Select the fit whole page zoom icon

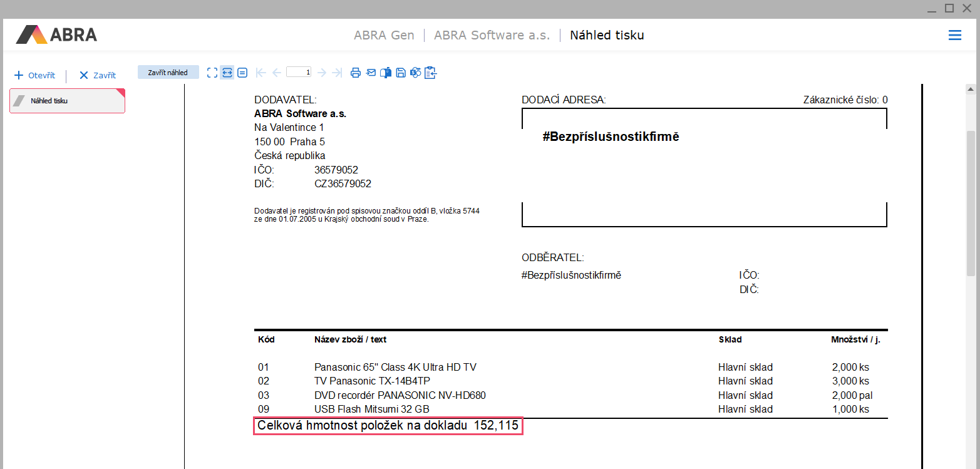[x=212, y=73]
